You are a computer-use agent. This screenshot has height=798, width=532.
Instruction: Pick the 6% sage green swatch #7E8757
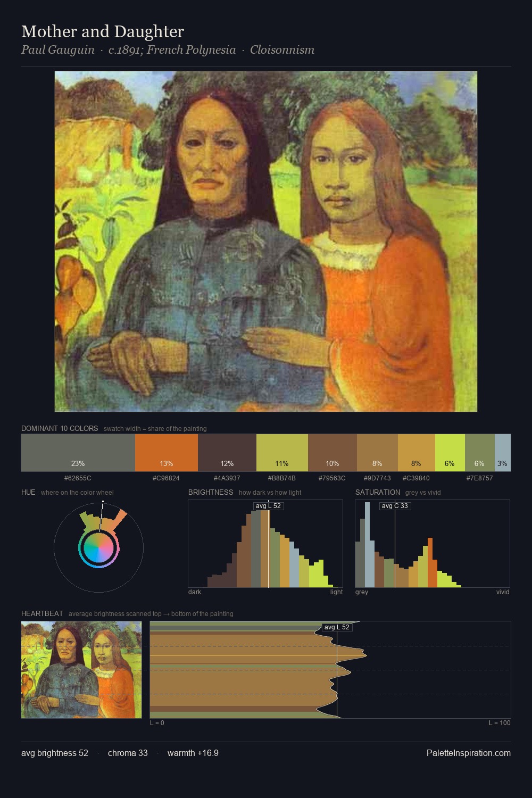[x=480, y=453]
